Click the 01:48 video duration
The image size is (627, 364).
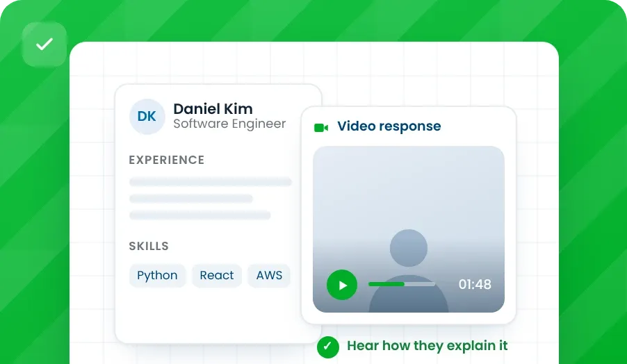475,285
